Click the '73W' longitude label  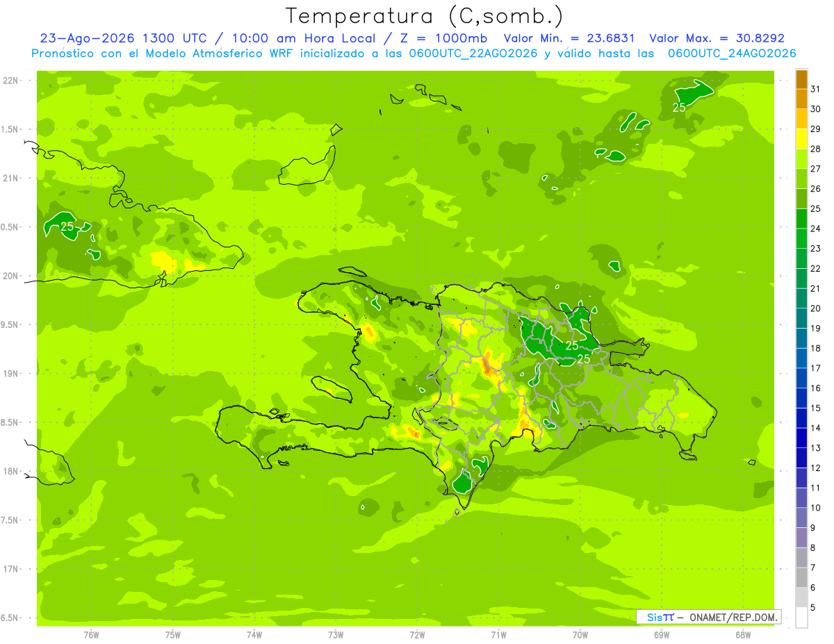tap(336, 635)
